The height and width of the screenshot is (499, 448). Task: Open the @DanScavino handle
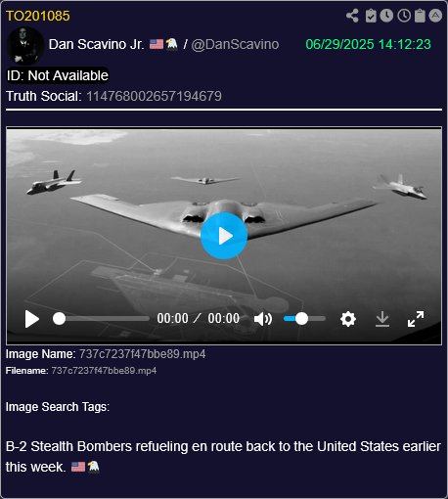[235, 44]
